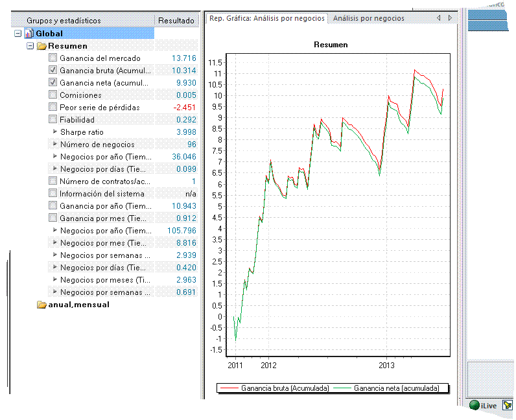Click the red Ganancia bruta legend line

pos(229,388)
